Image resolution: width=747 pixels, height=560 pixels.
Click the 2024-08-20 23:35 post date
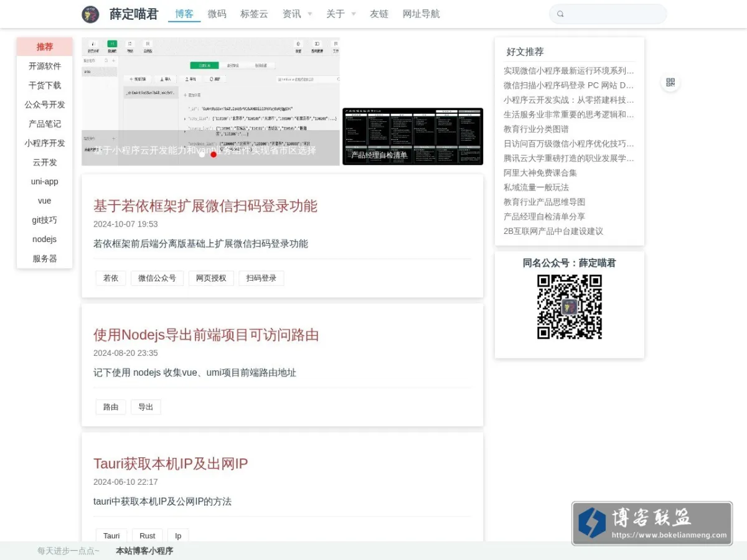point(126,353)
